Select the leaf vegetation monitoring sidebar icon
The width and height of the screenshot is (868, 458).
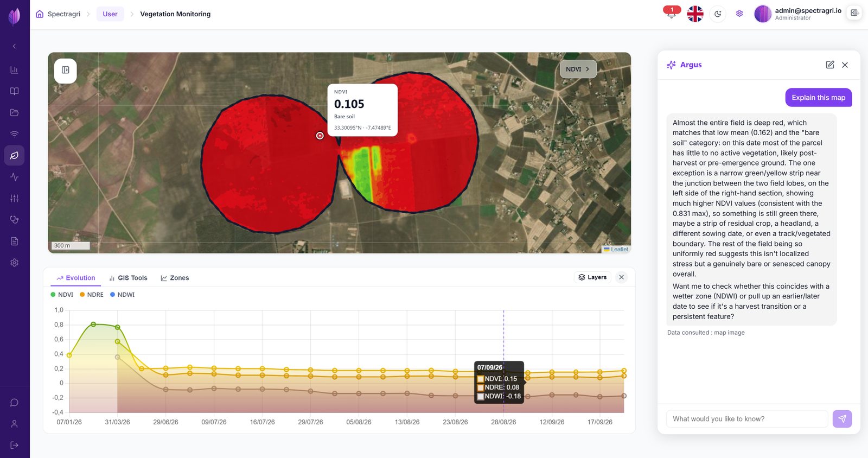click(15, 155)
